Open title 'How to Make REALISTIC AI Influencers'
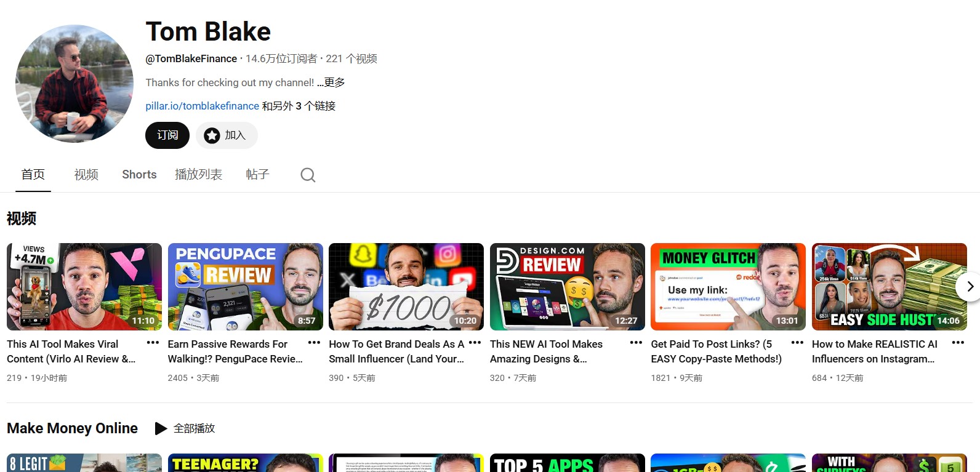This screenshot has width=980, height=472. point(875,351)
